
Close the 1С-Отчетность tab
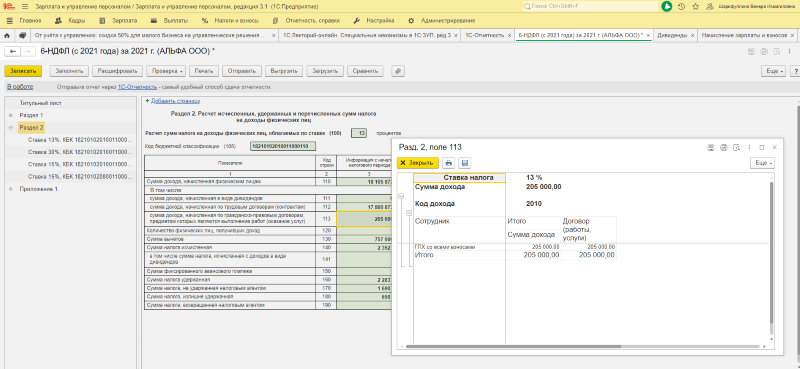[x=509, y=36]
